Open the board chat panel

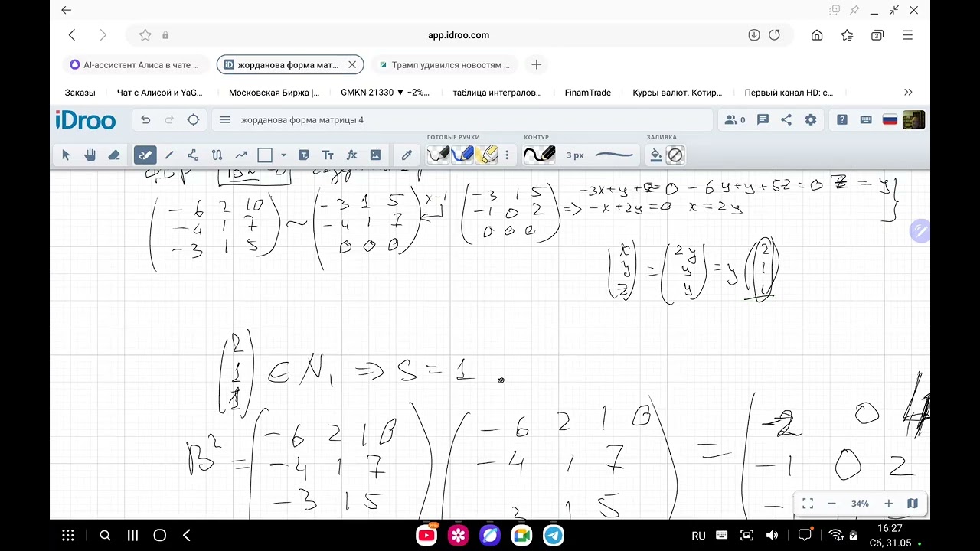[763, 120]
